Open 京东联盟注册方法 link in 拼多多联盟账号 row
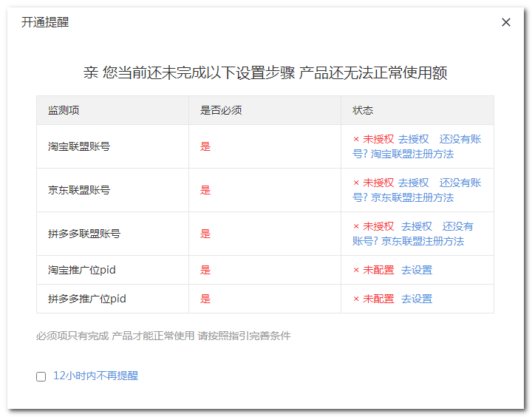This screenshot has height=417, width=532. [423, 242]
